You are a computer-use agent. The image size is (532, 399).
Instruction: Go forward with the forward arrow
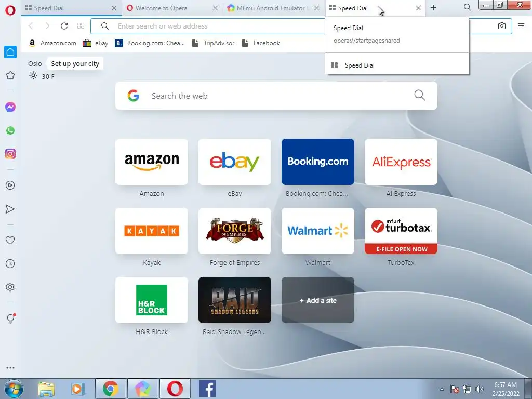pos(47,26)
